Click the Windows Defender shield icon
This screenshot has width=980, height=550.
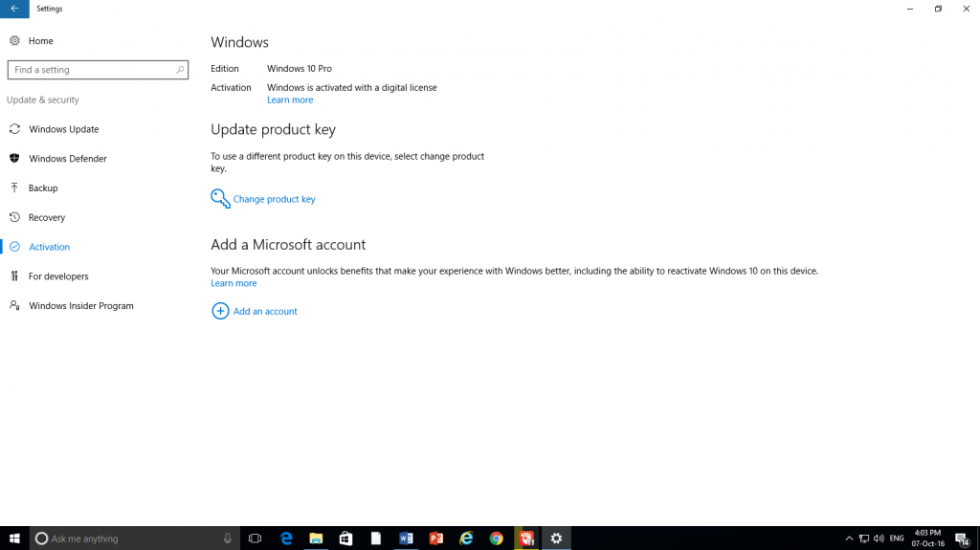[14, 158]
